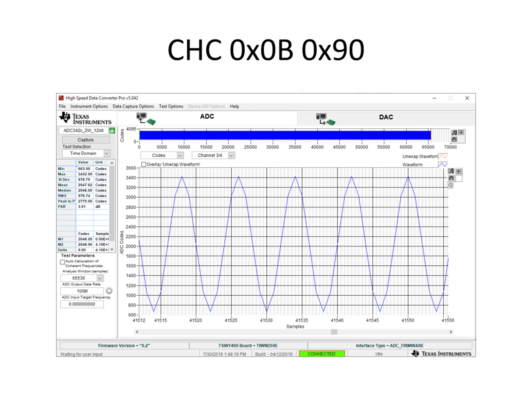Click the horizontal scrollbar thumb under waveform

click(x=334, y=332)
